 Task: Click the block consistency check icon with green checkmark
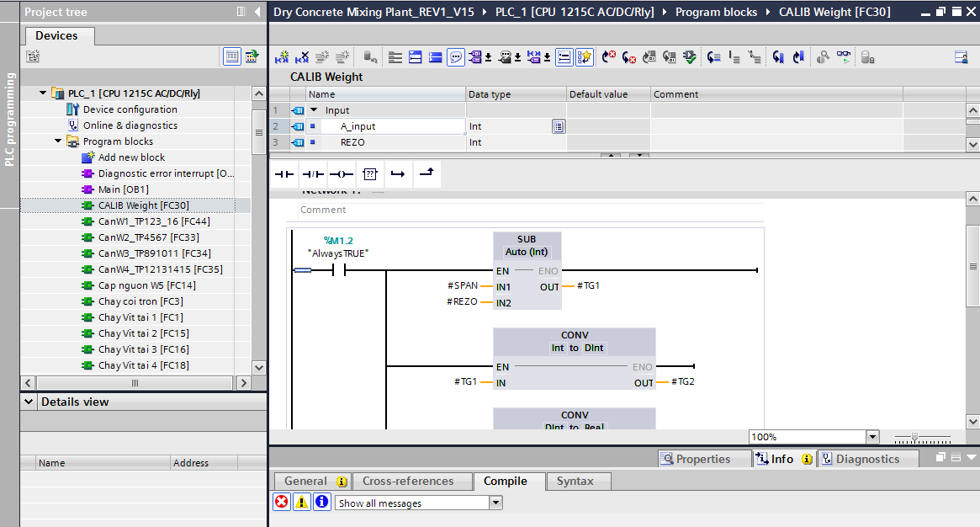click(690, 57)
